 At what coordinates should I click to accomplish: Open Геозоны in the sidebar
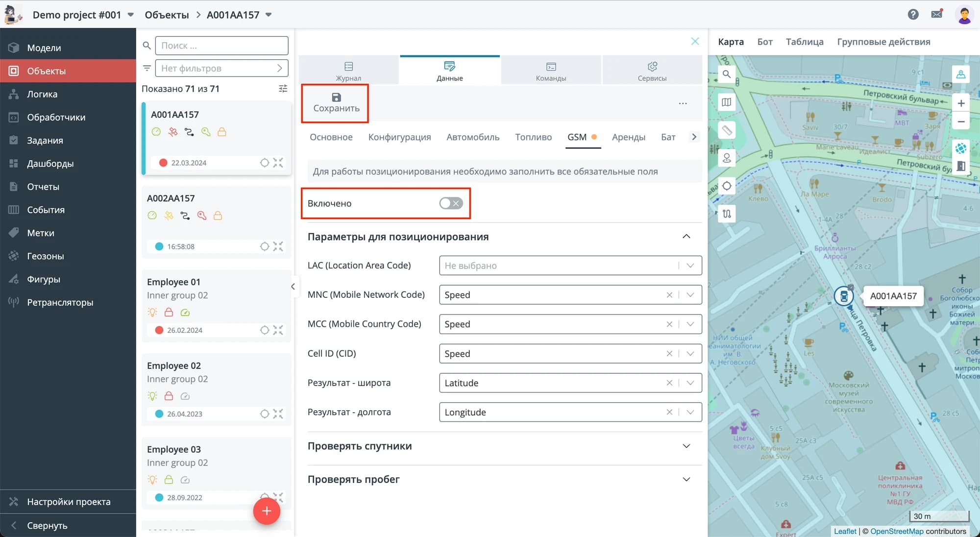46,256
